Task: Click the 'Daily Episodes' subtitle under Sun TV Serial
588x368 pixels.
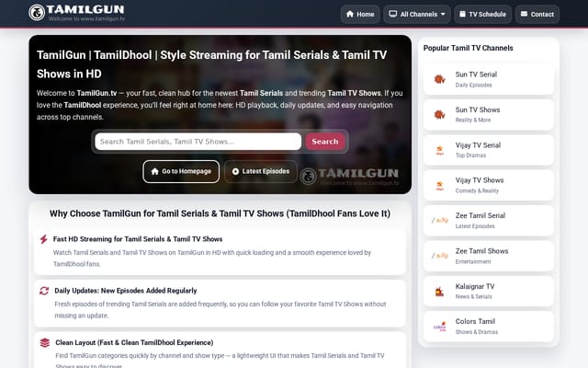Action: point(474,86)
